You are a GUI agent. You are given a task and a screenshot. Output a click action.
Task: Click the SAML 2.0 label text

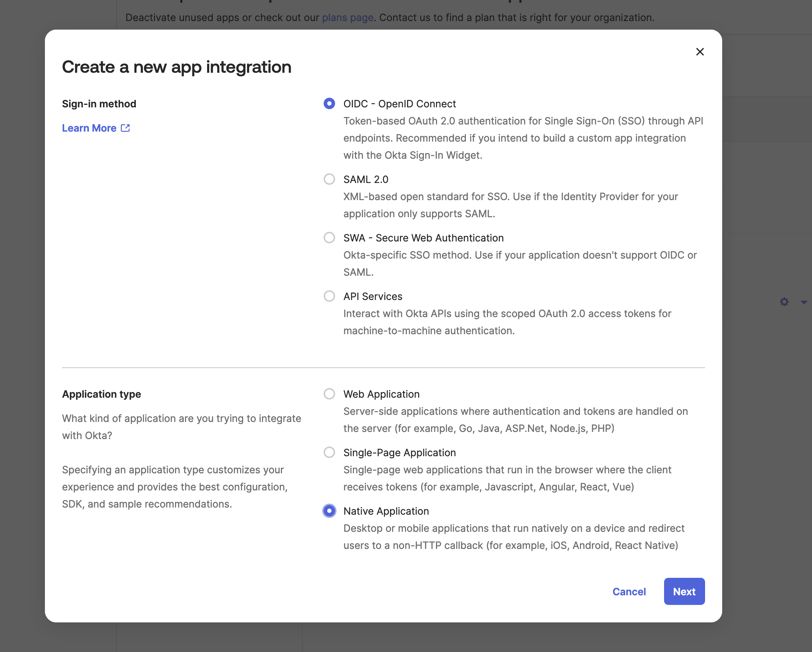(365, 179)
